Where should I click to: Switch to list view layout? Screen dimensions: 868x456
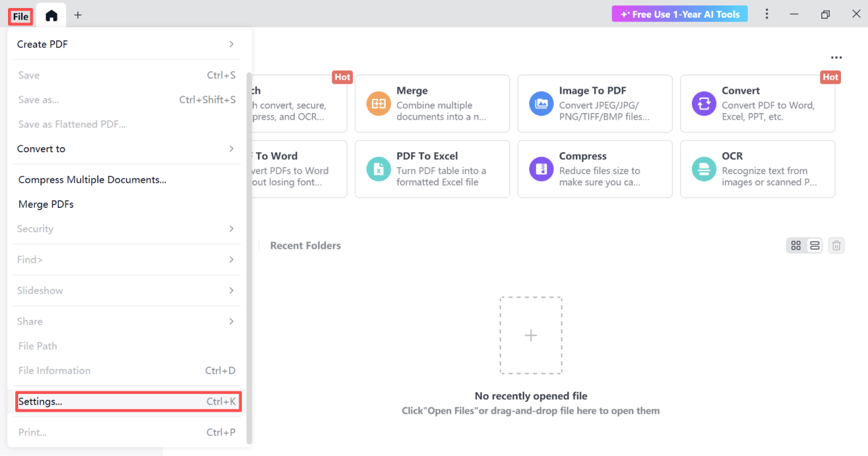tap(814, 246)
